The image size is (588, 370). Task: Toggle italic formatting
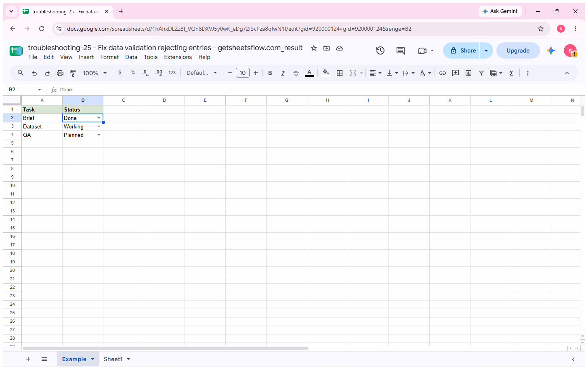click(x=283, y=73)
